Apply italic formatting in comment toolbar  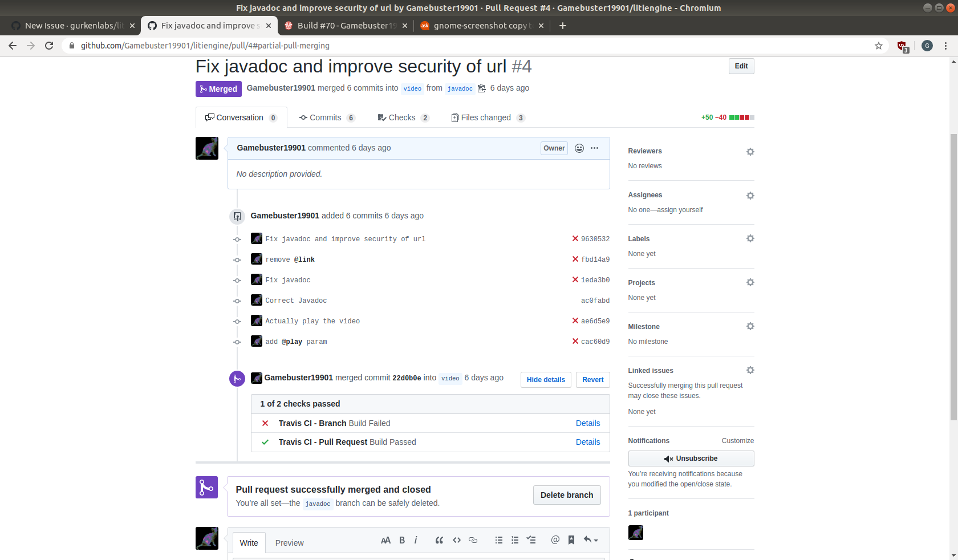coord(416,540)
